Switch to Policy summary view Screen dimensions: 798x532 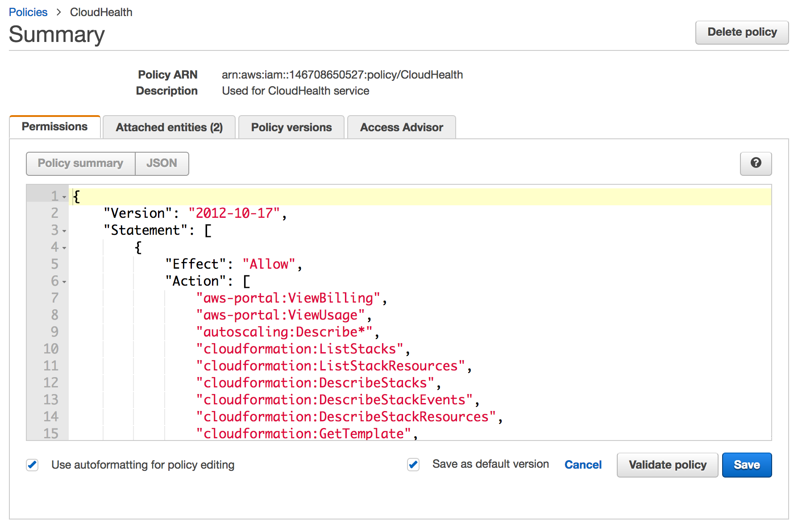(x=80, y=163)
